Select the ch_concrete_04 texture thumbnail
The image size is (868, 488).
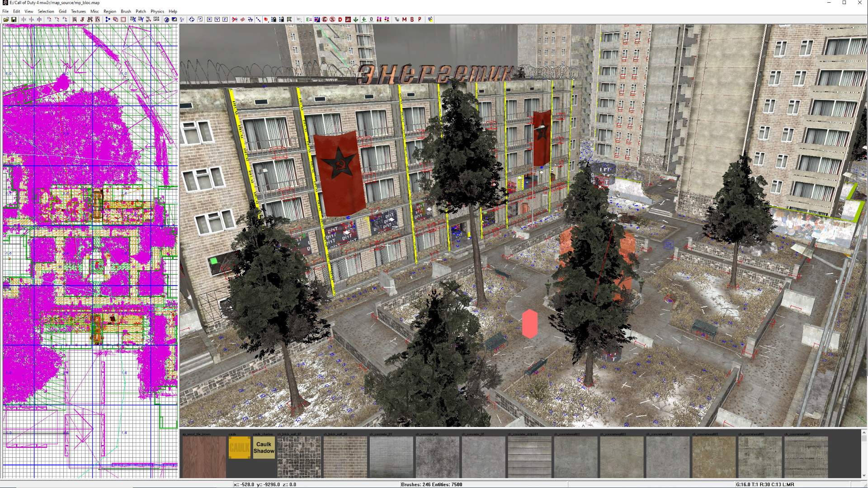(x=437, y=457)
